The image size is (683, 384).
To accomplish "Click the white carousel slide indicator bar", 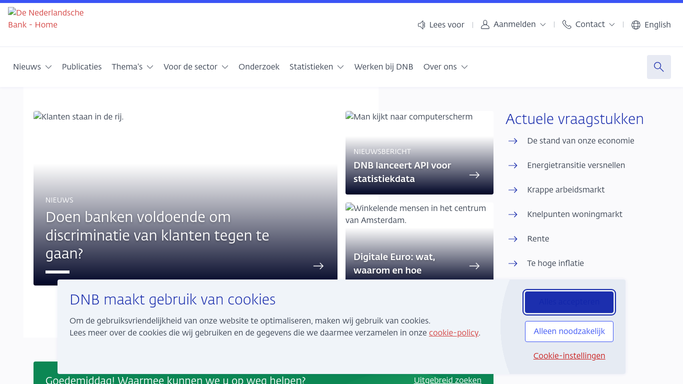I will click(x=57, y=272).
